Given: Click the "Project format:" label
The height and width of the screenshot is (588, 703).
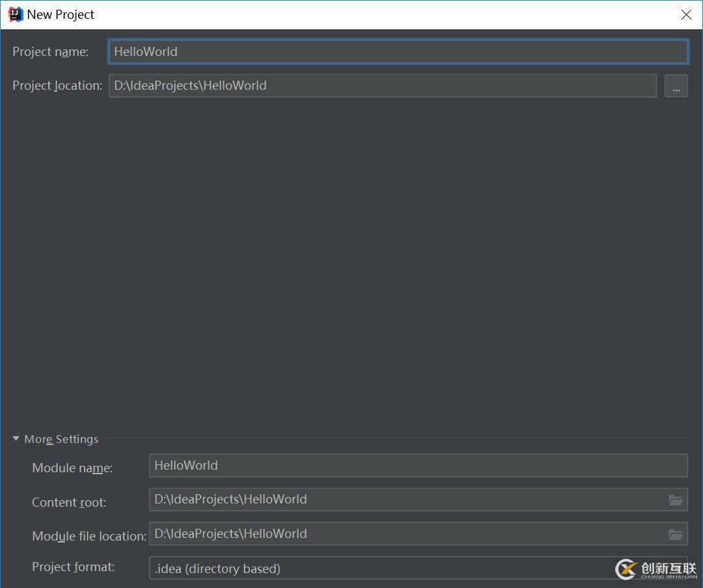Looking at the screenshot, I should (x=73, y=567).
